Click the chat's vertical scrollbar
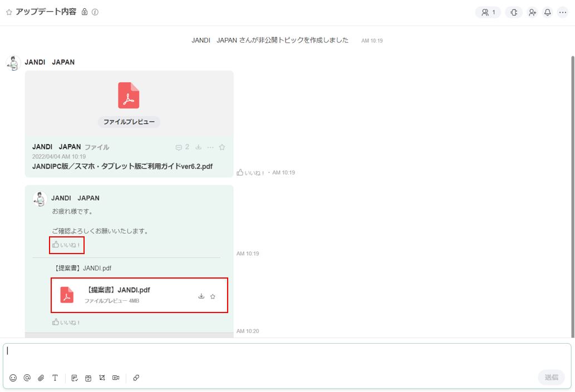Viewport: 575px width, 392px height. coord(572,196)
